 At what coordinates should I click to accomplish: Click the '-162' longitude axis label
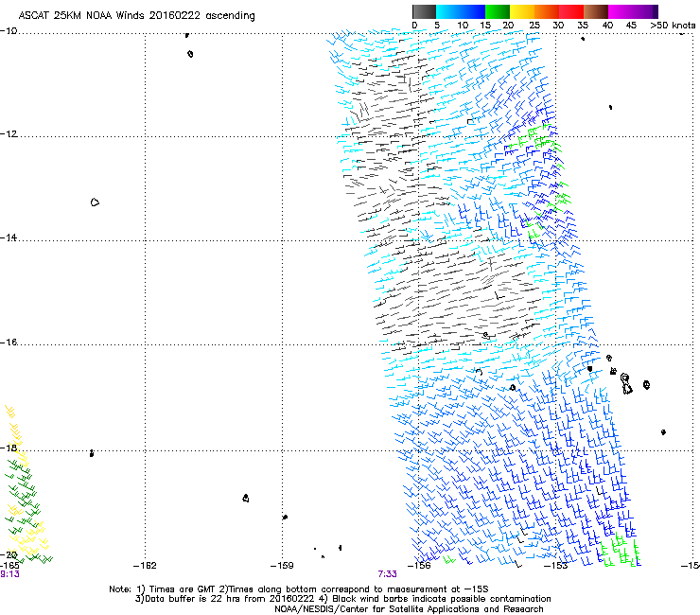[x=145, y=566]
